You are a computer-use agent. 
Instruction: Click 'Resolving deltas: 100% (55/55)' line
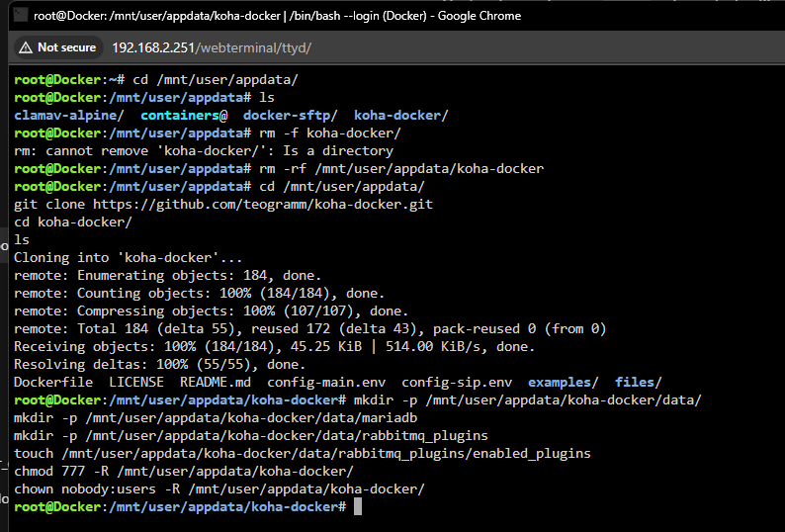point(160,364)
